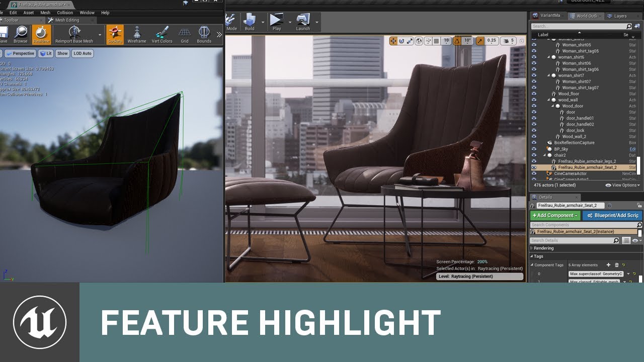Click the Reimport Base Mesh icon
The image size is (644, 362).
pos(74,35)
